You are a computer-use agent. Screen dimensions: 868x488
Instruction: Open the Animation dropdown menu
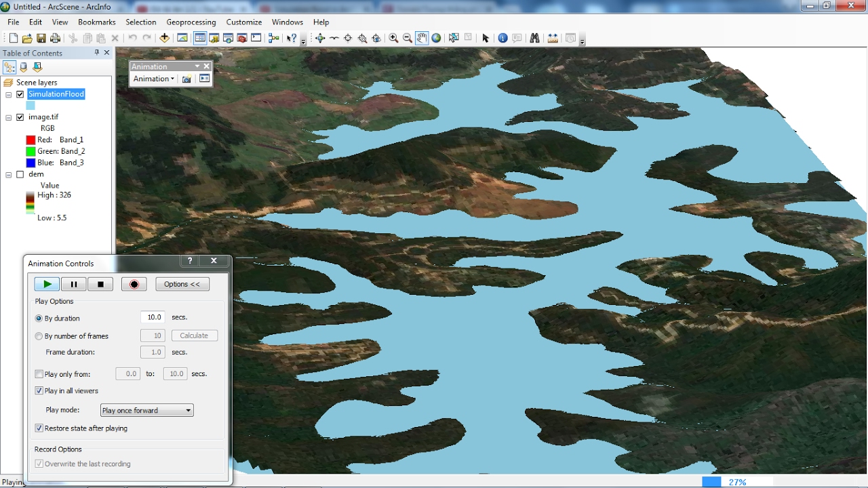(154, 79)
